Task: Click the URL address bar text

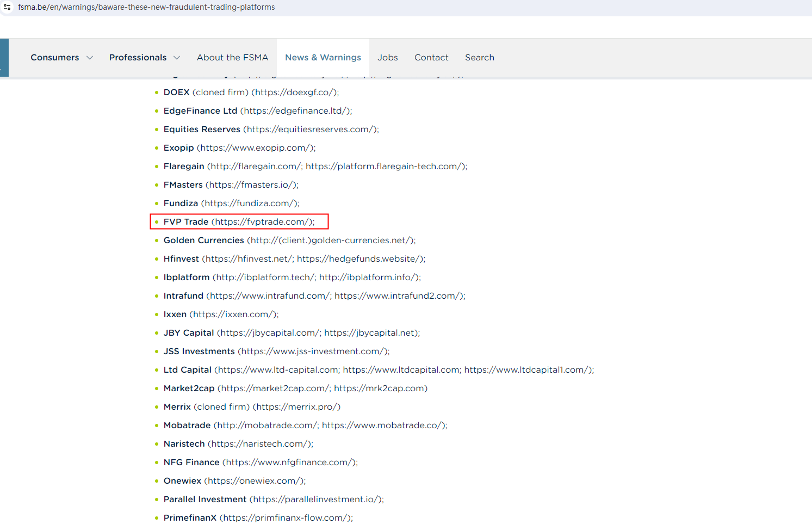Action: (x=146, y=7)
